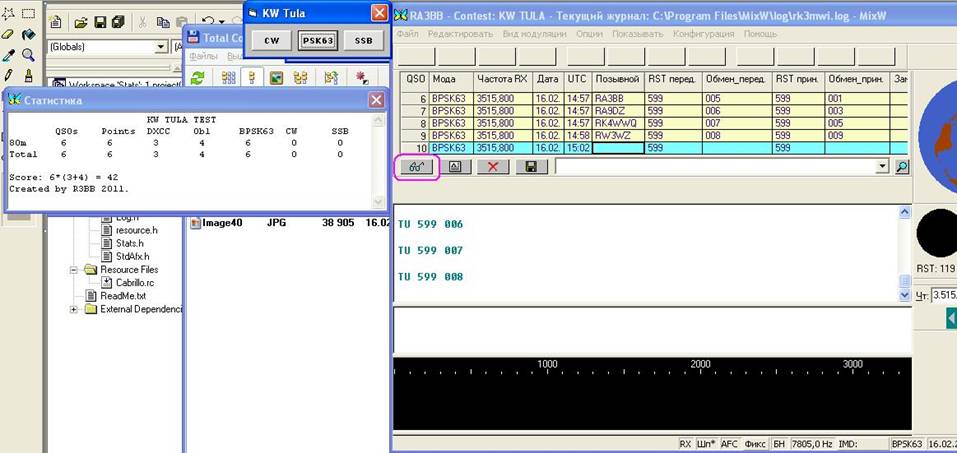Toggle the PSK63 mode button in KW Tula

click(318, 40)
